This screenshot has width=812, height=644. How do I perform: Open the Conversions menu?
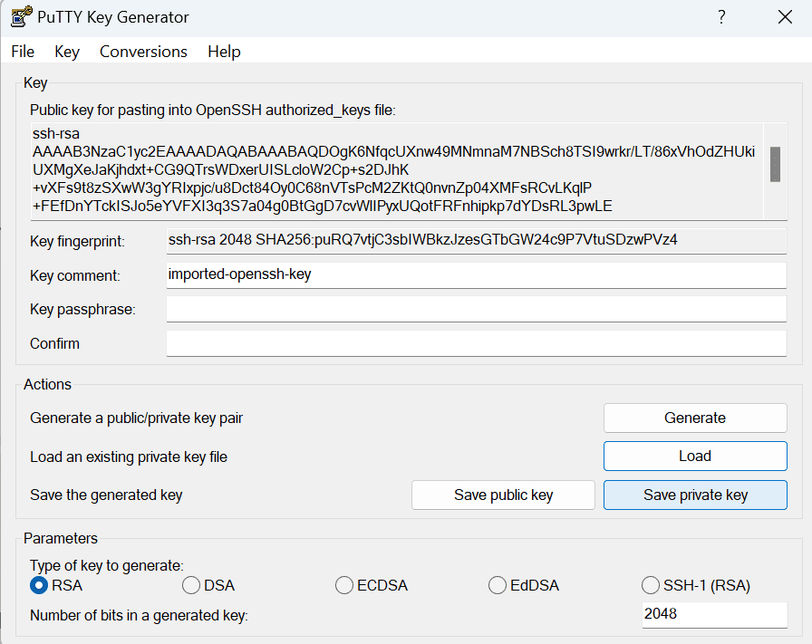tap(143, 52)
